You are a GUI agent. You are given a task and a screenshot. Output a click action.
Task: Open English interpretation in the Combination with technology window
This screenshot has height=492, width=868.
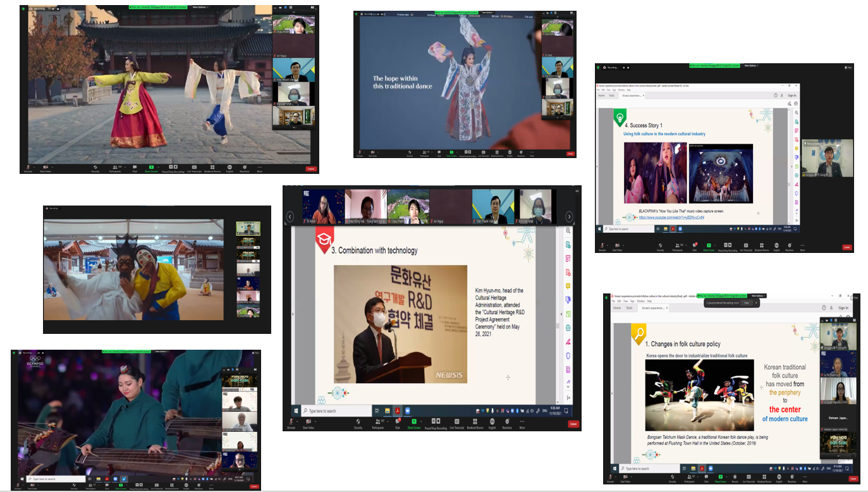492,424
